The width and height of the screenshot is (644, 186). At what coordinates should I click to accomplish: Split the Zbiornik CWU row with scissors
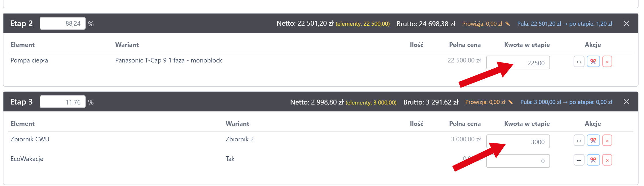[x=593, y=141]
